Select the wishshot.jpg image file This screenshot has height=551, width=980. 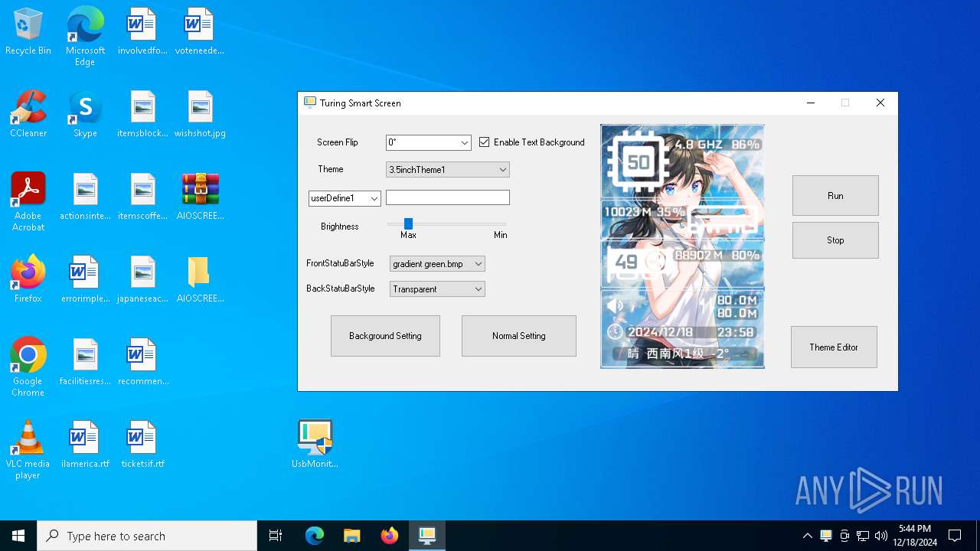[200, 114]
